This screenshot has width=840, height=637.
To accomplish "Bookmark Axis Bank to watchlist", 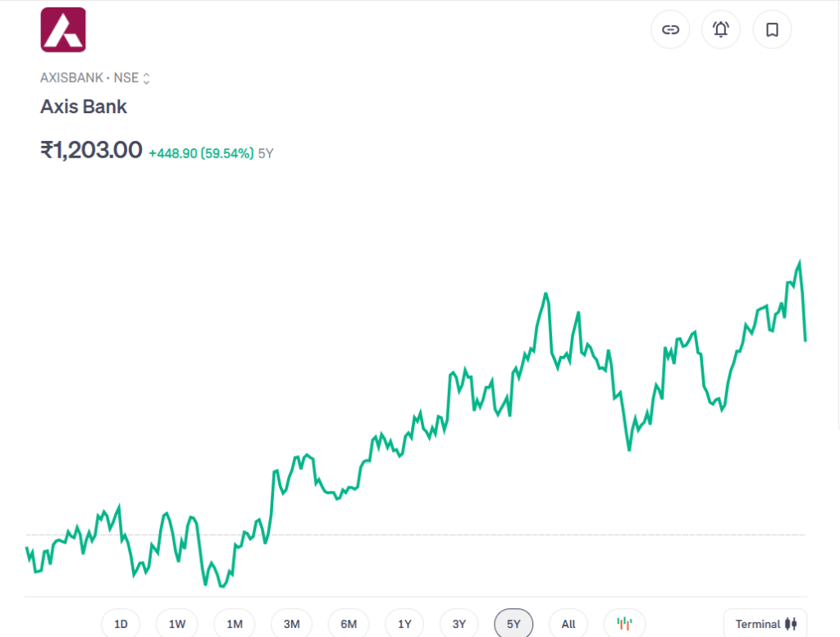I will coord(772,30).
